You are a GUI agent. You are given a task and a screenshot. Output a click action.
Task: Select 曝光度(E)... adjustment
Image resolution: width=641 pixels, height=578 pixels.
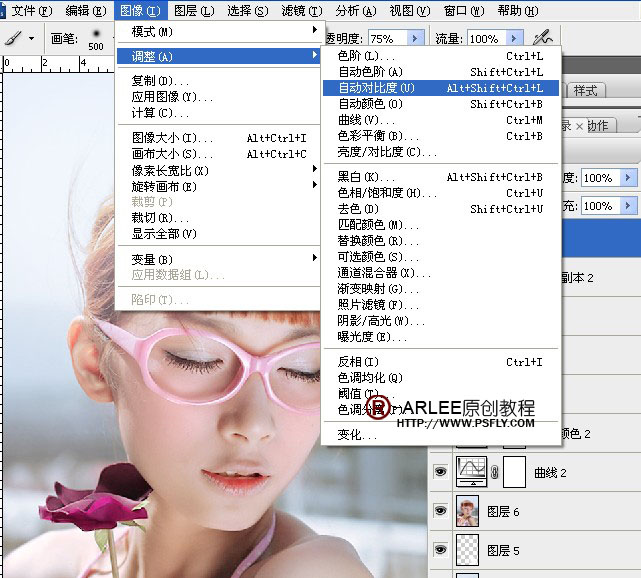point(441,337)
